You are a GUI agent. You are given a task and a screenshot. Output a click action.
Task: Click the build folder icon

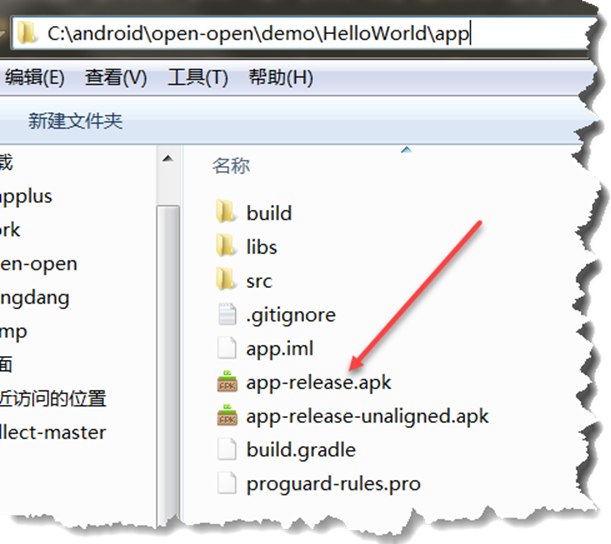tap(226, 211)
